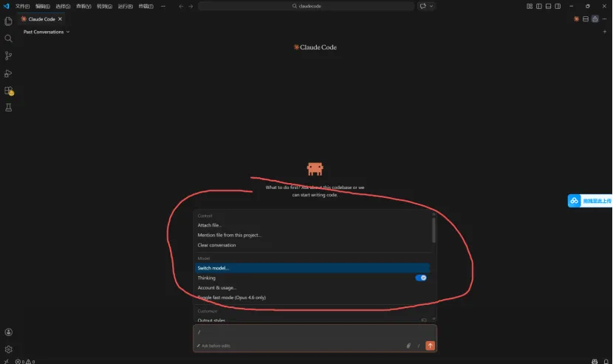Attach a file using the paperclip icon

[408, 346]
